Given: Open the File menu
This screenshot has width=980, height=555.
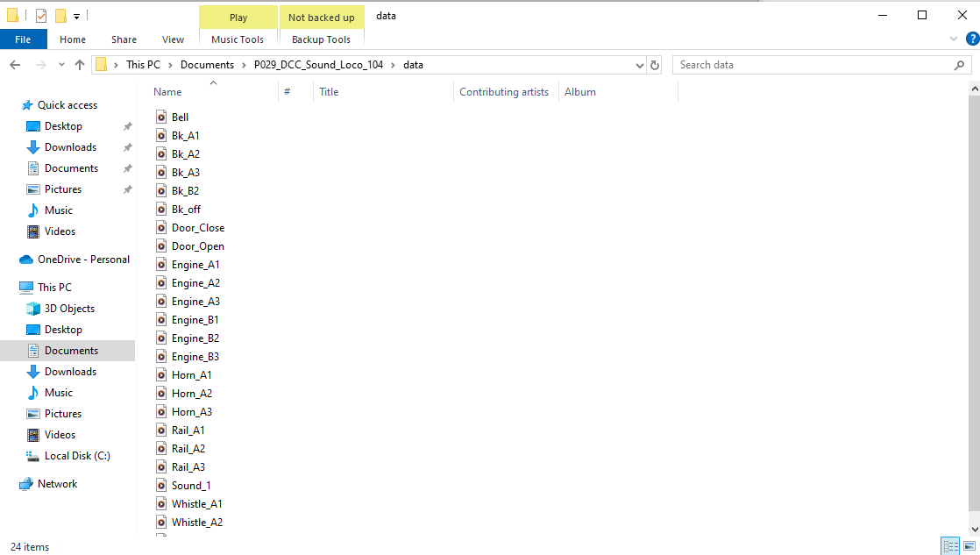Looking at the screenshot, I should tap(23, 39).
